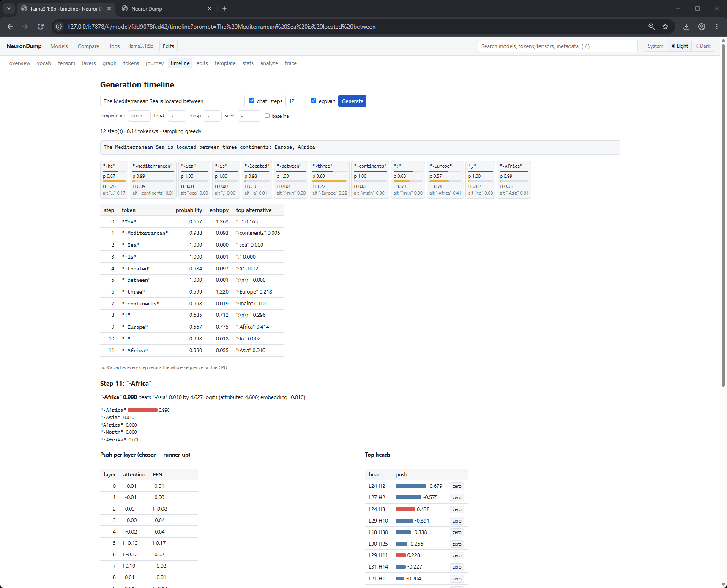Image resolution: width=727 pixels, height=588 pixels.
Task: View site information icon in address bar
Action: (59, 27)
